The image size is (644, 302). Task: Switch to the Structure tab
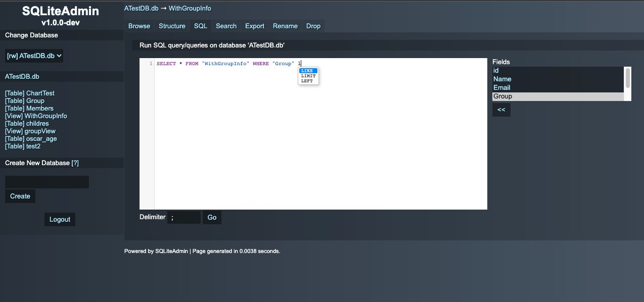(172, 26)
